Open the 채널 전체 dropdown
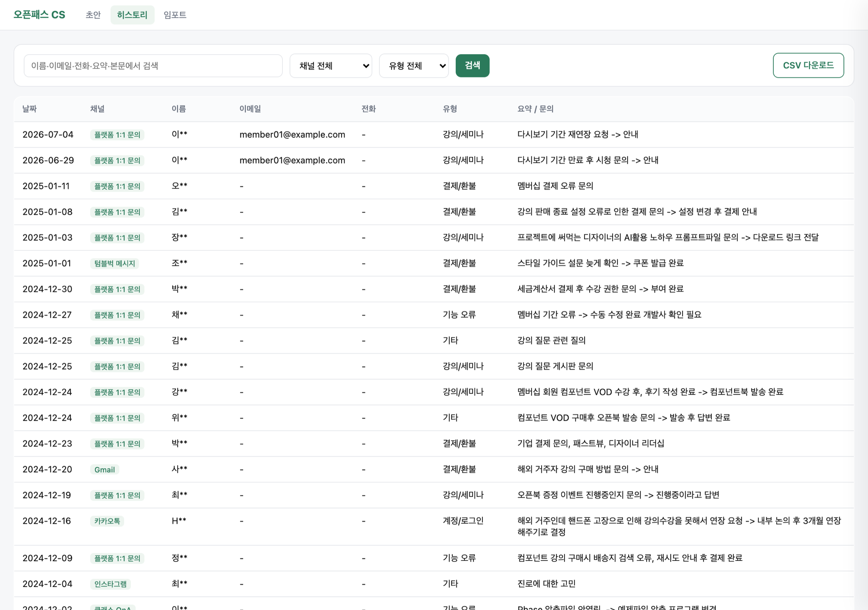Screen dimensions: 868x610 pos(331,66)
